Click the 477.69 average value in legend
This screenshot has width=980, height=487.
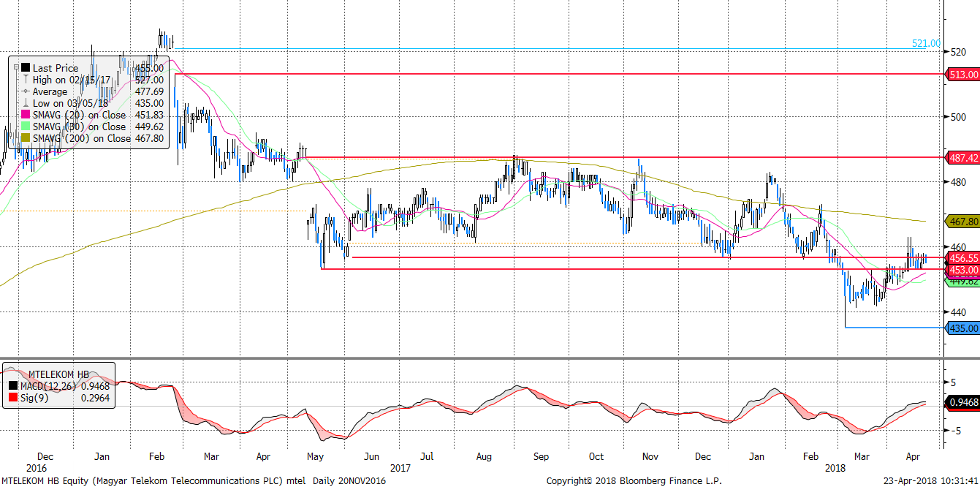pos(150,91)
